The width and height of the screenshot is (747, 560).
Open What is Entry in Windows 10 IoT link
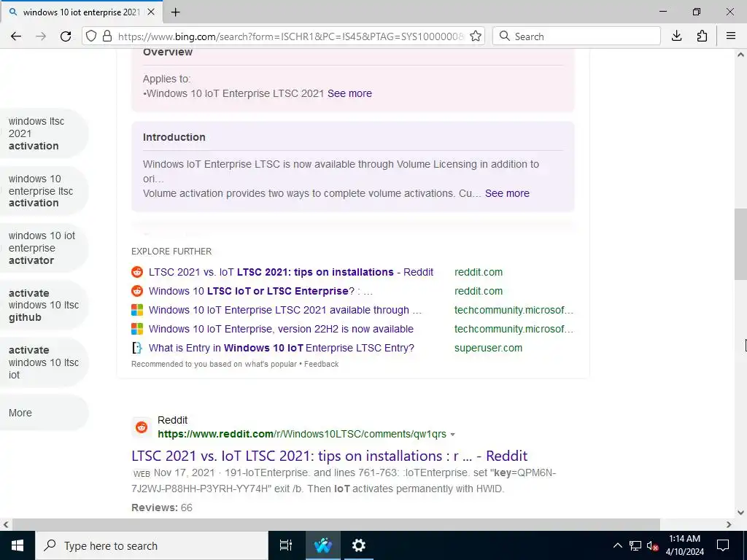click(282, 348)
